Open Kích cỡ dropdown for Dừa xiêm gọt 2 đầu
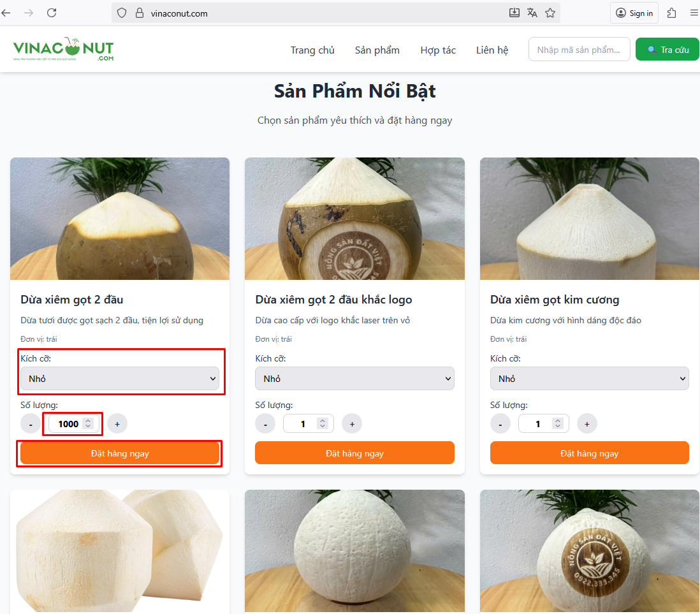The width and height of the screenshot is (700, 614). (120, 378)
